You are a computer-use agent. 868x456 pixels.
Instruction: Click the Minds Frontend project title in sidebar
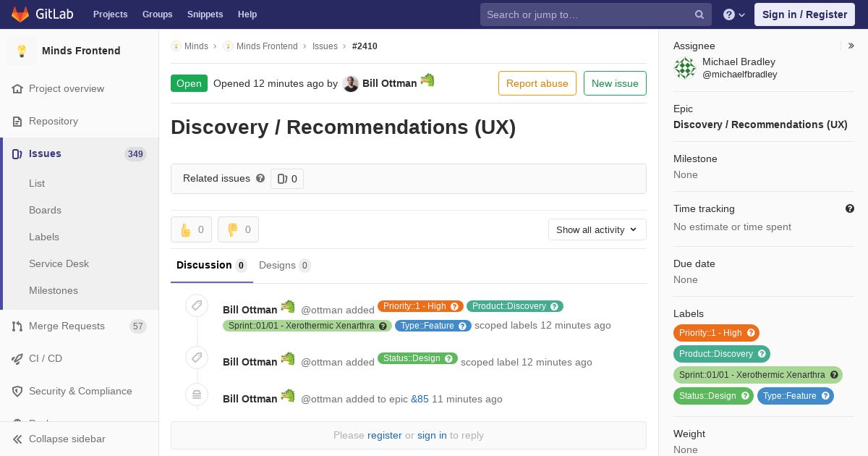pyautogui.click(x=81, y=51)
